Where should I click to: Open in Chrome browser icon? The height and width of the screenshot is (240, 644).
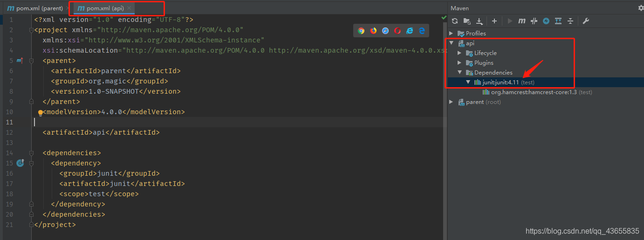point(361,31)
